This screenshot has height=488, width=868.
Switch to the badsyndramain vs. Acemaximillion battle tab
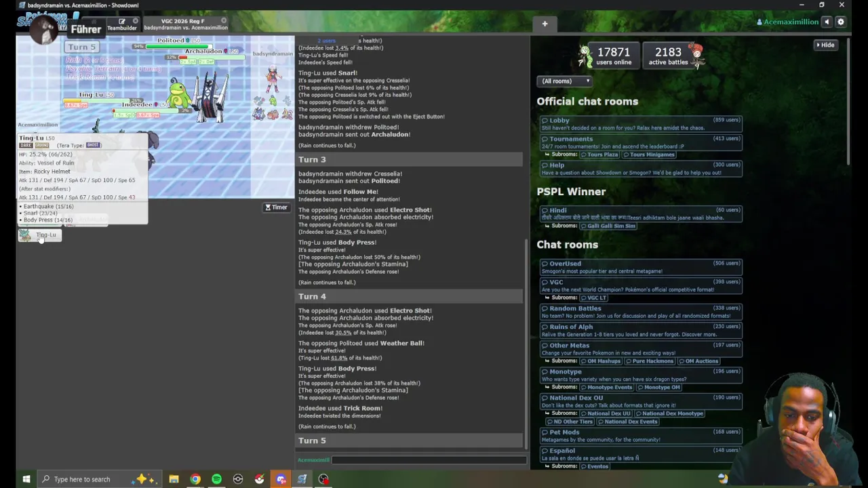(184, 24)
